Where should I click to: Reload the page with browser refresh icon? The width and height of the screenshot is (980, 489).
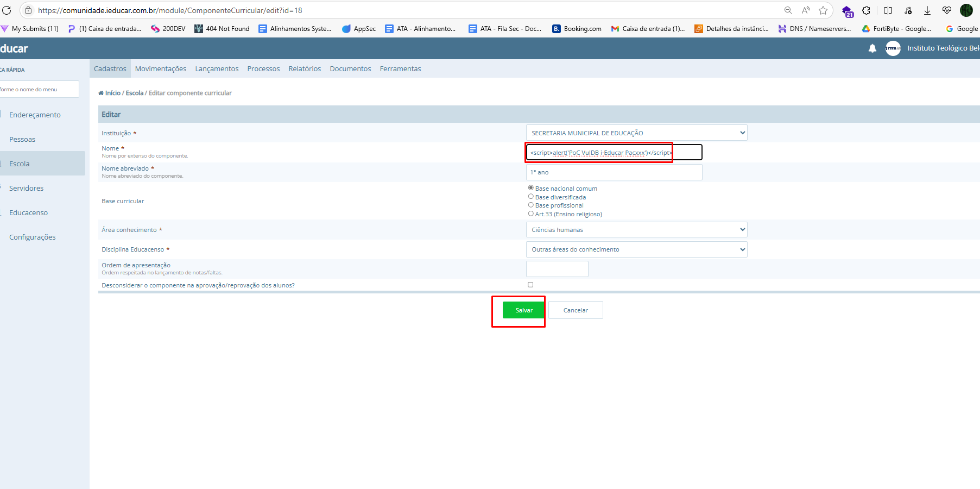tap(7, 10)
